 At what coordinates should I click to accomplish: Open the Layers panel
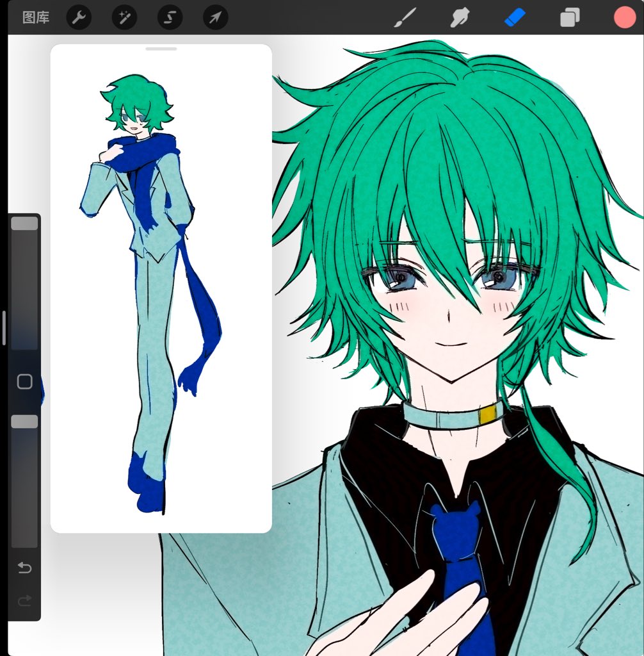[570, 18]
